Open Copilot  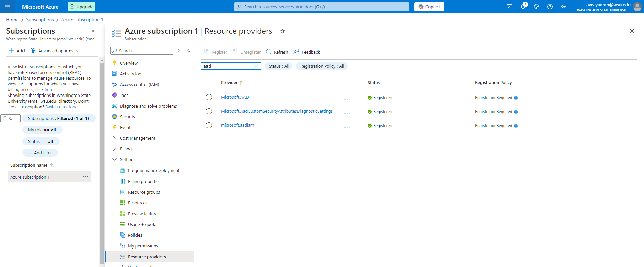point(429,7)
